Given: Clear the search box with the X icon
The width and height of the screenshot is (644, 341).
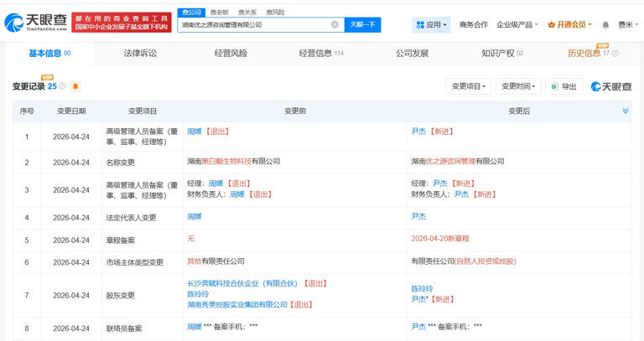Looking at the screenshot, I should tap(335, 25).
